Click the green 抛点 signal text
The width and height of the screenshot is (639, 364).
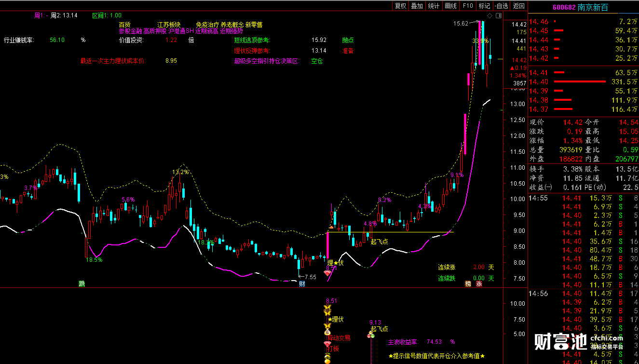coord(348,40)
